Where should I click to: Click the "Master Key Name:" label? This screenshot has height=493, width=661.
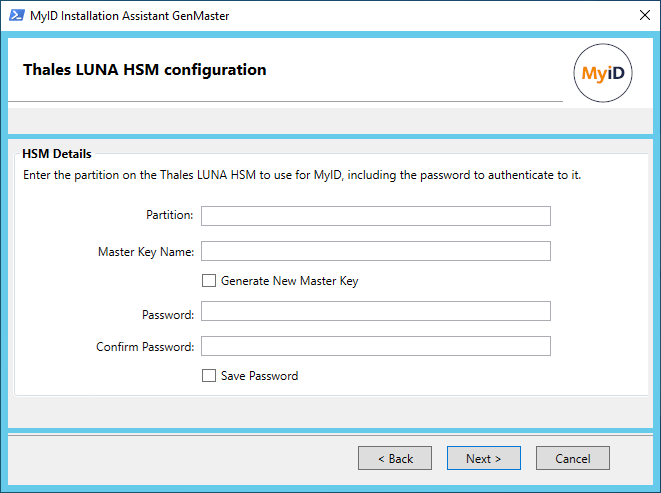(146, 252)
